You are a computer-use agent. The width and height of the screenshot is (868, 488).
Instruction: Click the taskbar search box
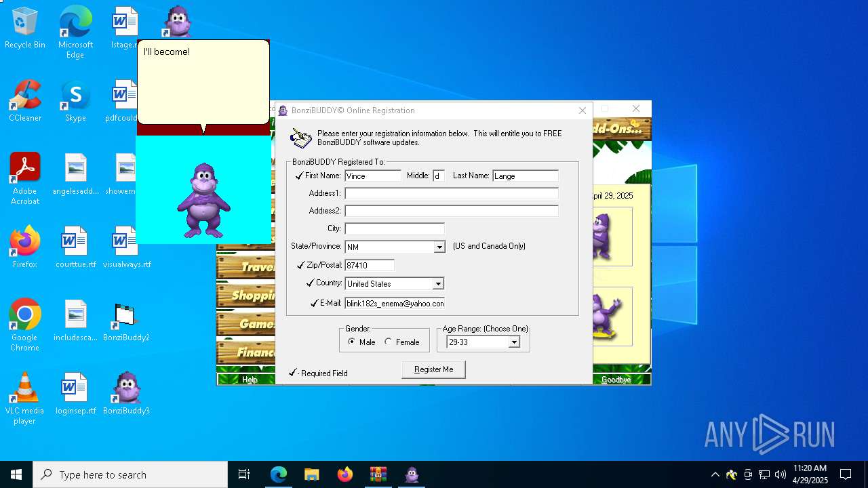coord(130,474)
